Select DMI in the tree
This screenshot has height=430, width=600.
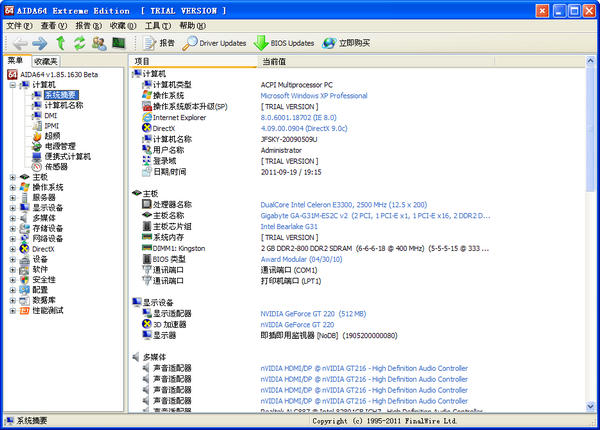click(x=51, y=116)
